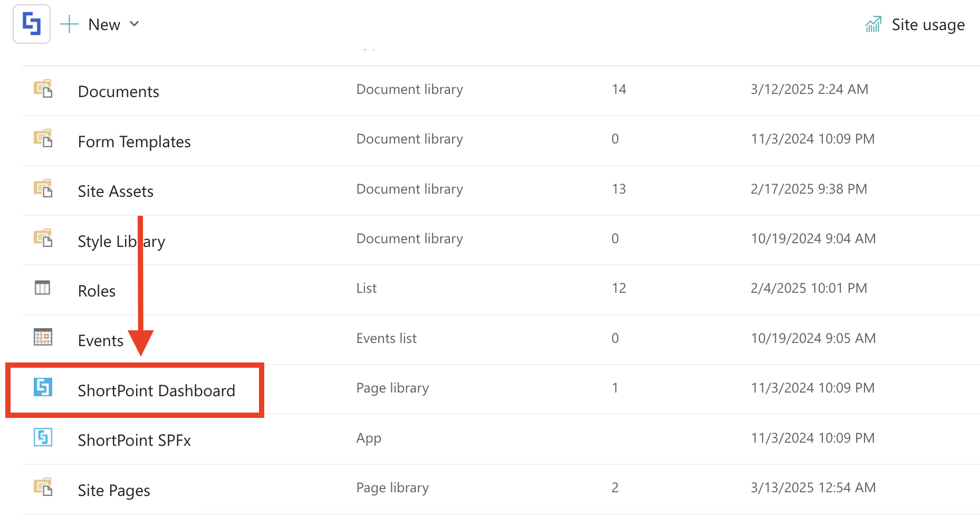Click 'Events list' type text

tap(386, 338)
